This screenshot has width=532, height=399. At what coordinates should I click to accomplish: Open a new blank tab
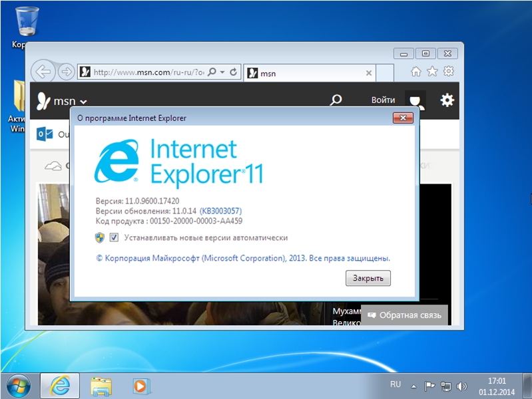point(385,73)
